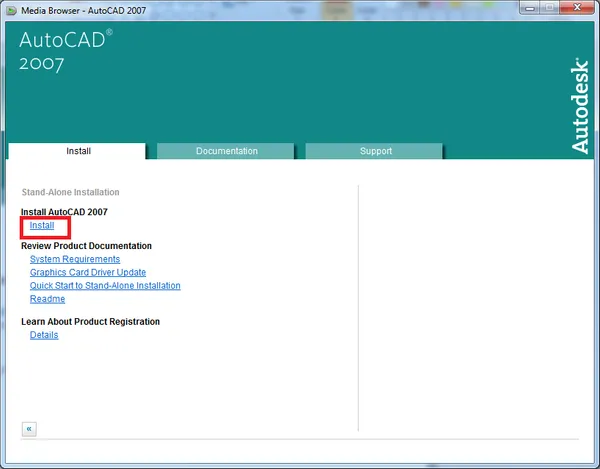Viewport: 600px width, 469px height.
Task: Click the Install link under Install AutoCAD 2007
Action: coord(42,226)
